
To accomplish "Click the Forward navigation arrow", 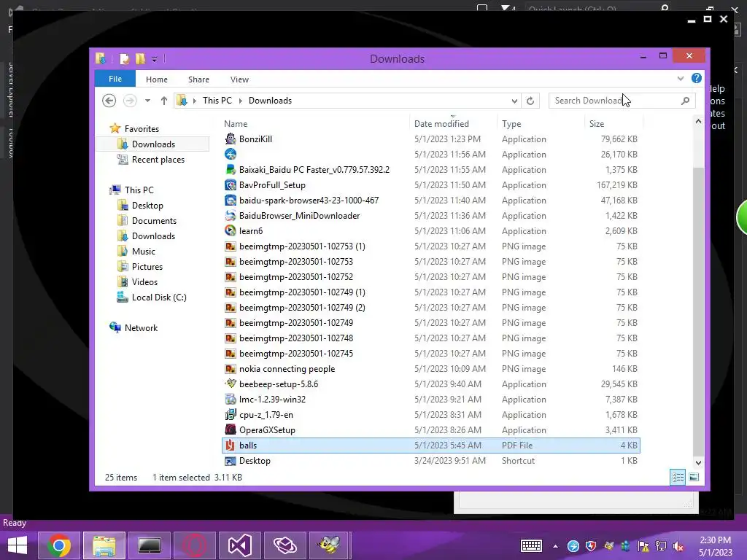I will tap(130, 101).
